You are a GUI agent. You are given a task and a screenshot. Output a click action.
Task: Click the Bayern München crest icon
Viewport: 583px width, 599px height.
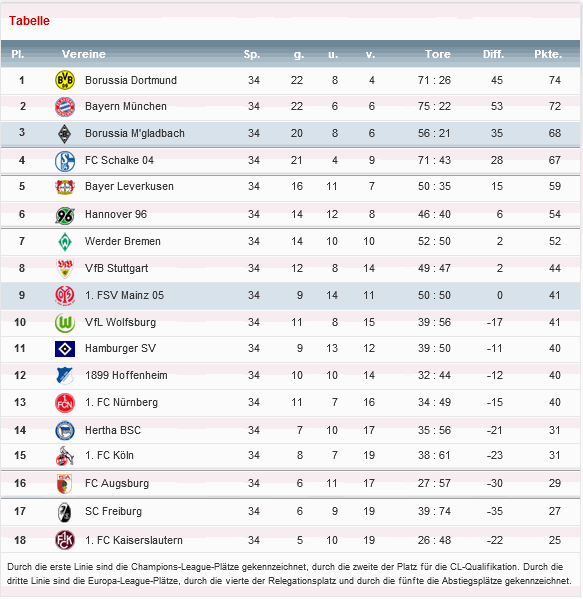pos(65,107)
